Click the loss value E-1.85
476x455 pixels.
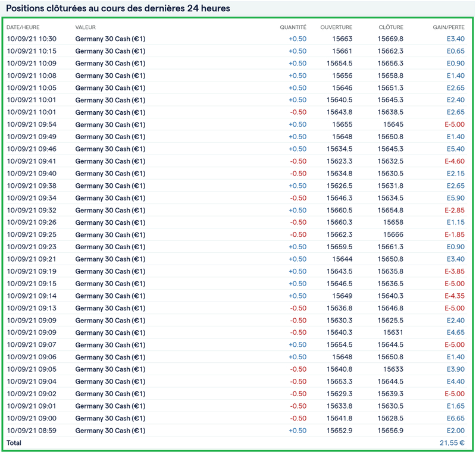tap(455, 234)
